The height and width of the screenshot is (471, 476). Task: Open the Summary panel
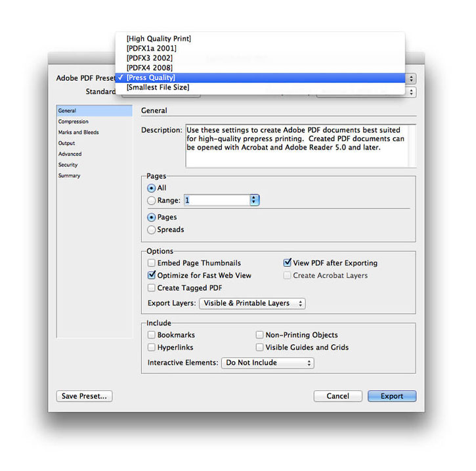95,175
